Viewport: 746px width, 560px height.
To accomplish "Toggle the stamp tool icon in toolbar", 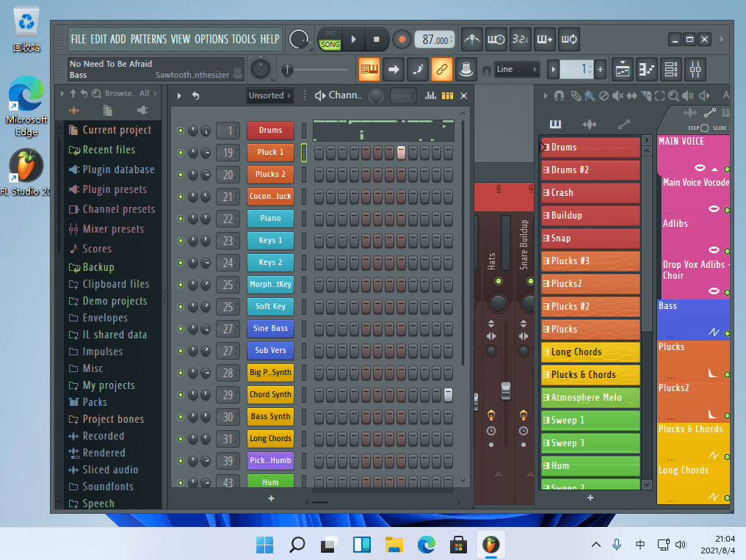I will pyautogui.click(x=466, y=70).
